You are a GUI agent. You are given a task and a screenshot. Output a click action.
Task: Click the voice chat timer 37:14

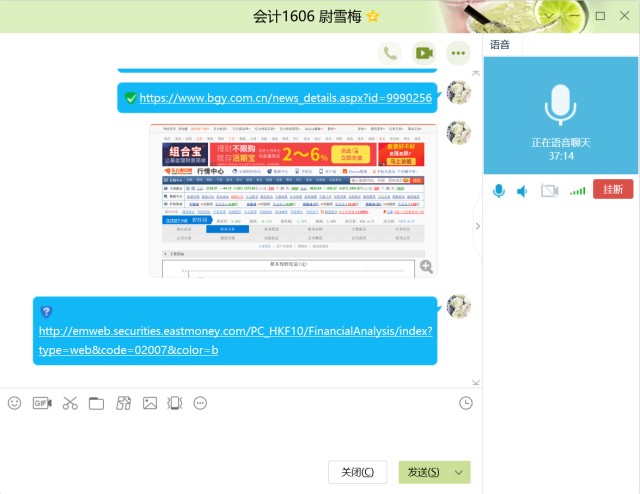click(x=561, y=156)
